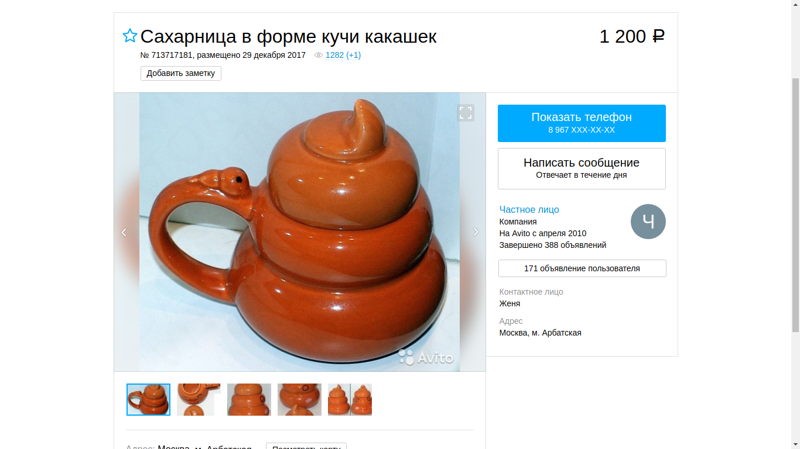This screenshot has width=800, height=449.
Task: Select fifth thumbnail with two bowls
Action: [350, 400]
